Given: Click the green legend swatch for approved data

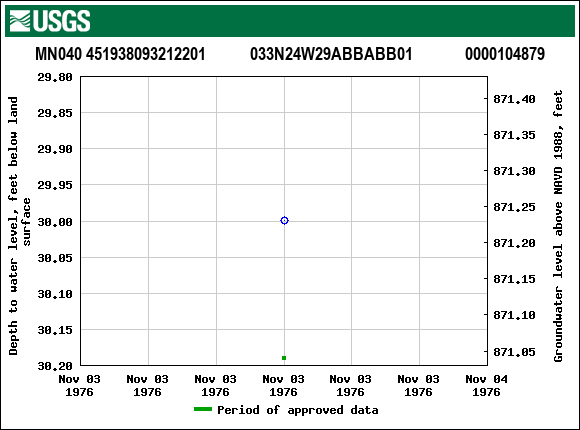Looking at the screenshot, I should [x=203, y=409].
